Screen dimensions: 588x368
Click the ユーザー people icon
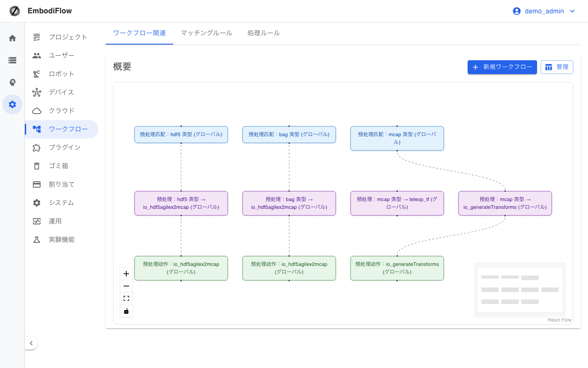37,55
